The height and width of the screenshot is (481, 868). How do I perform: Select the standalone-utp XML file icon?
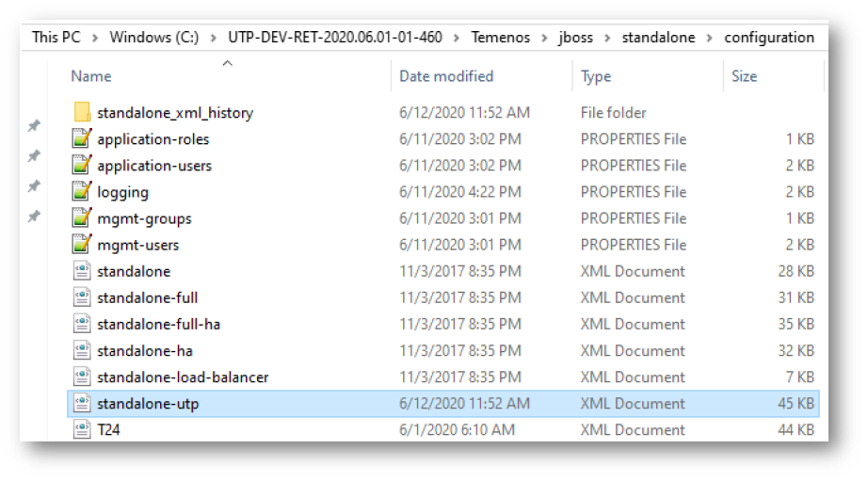pos(82,404)
